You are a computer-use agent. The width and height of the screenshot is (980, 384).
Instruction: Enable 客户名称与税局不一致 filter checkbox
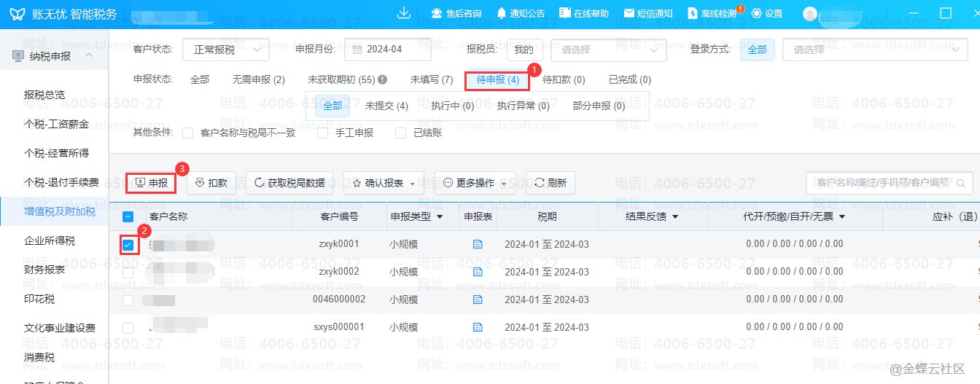(188, 133)
